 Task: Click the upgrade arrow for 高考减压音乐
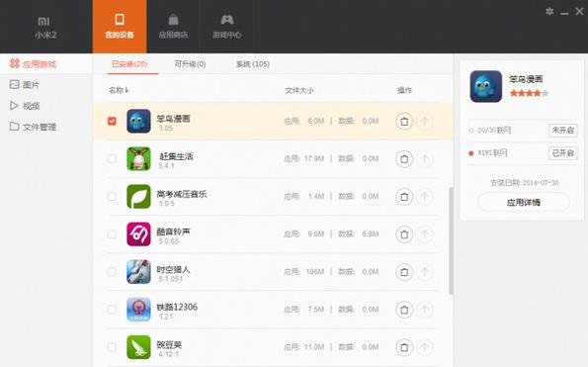click(x=425, y=197)
